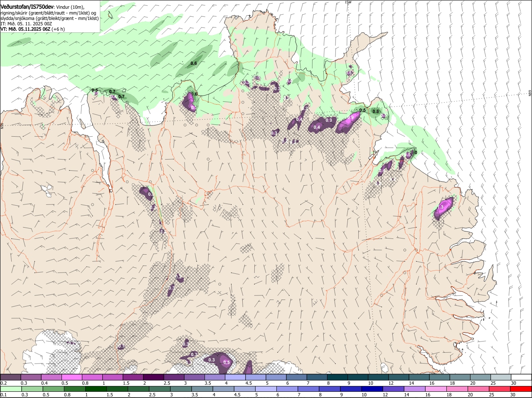
Task: Click the Veðurstofan/IS750dev title text
Action: [27, 7]
